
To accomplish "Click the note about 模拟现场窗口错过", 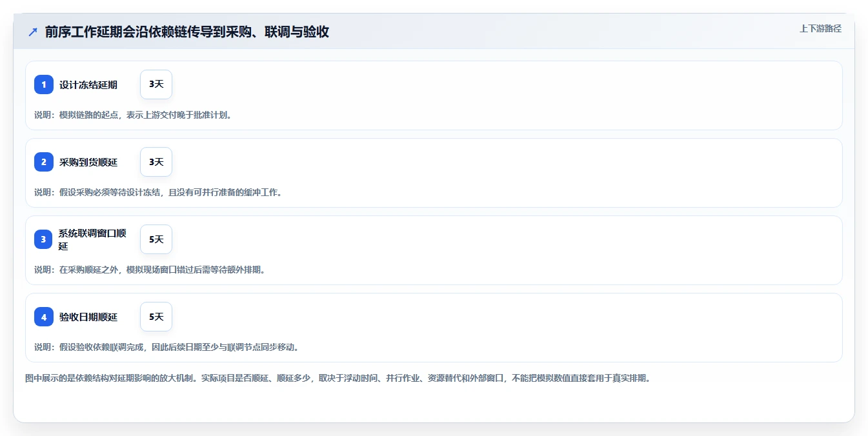I will click(x=150, y=270).
